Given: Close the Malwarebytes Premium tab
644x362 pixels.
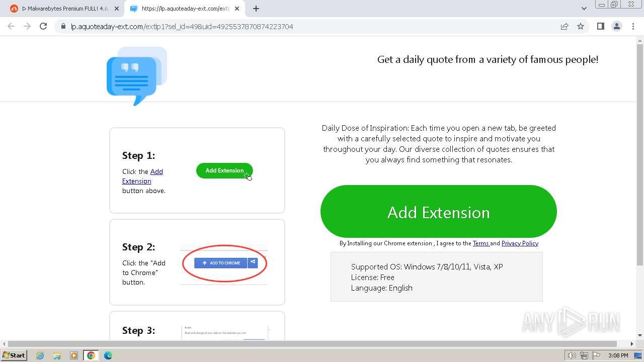Looking at the screenshot, I should click(x=117, y=9).
